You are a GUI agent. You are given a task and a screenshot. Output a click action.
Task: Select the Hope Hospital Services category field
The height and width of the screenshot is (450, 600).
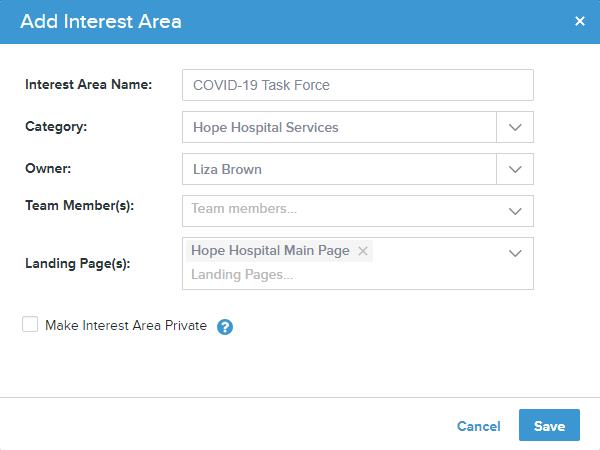[339, 127]
